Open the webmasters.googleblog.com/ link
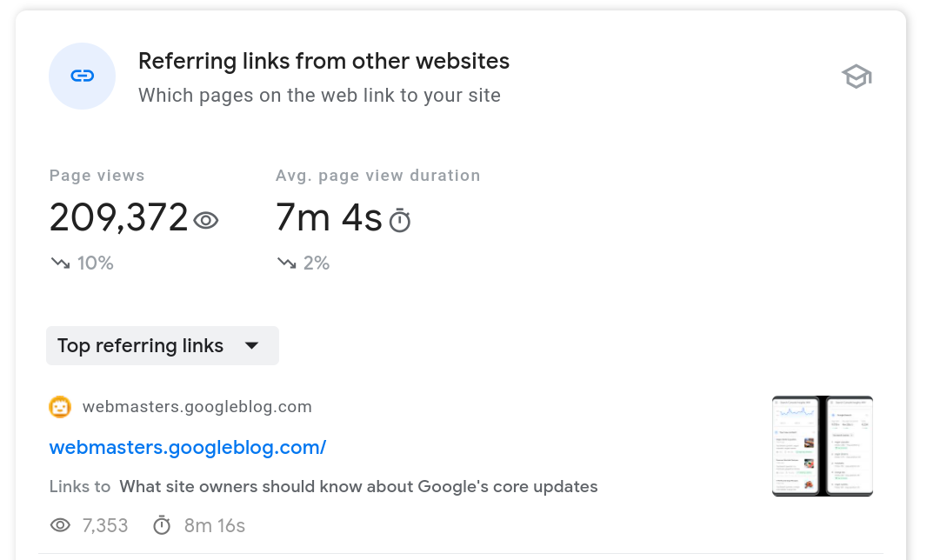The height and width of the screenshot is (560, 927). 187,447
